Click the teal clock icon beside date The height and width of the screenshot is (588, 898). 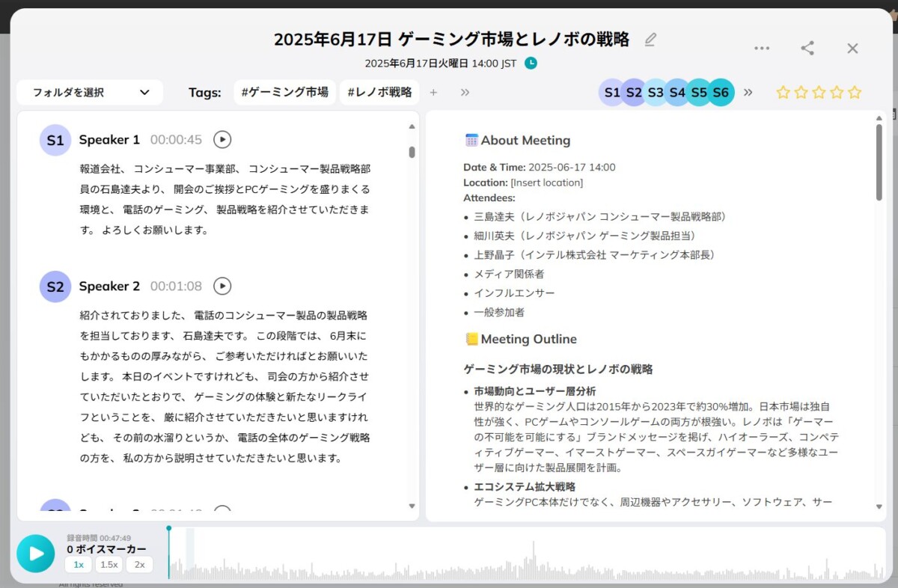point(531,63)
